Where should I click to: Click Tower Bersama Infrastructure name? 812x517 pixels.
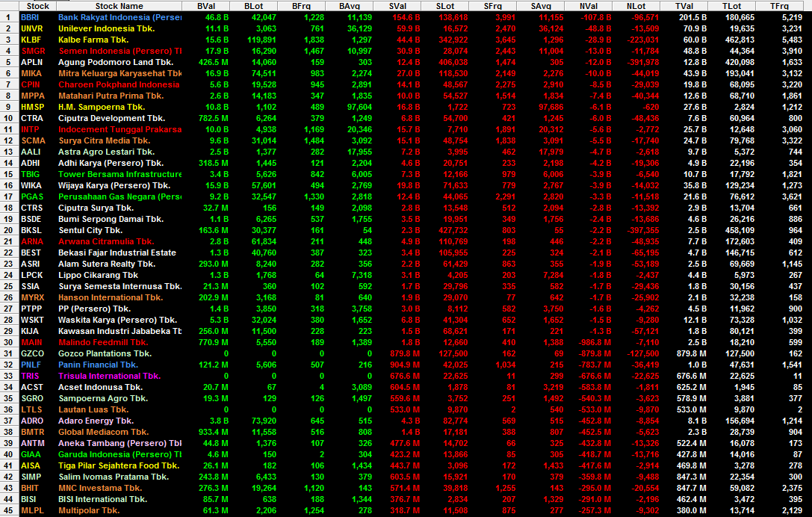(x=120, y=175)
